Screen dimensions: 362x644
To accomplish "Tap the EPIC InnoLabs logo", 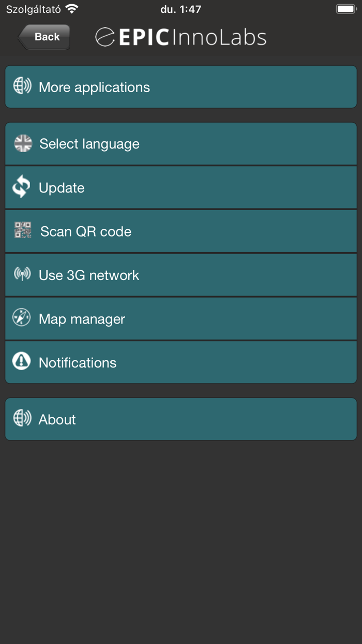I will pyautogui.click(x=181, y=37).
